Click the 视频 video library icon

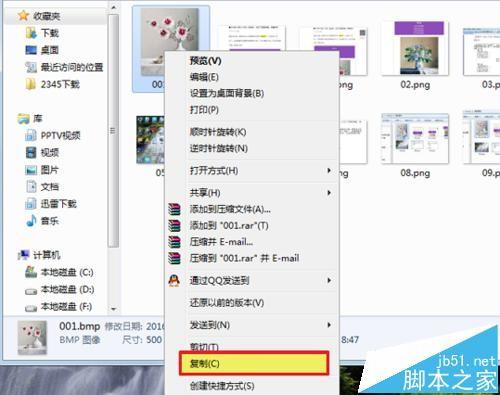click(31, 153)
